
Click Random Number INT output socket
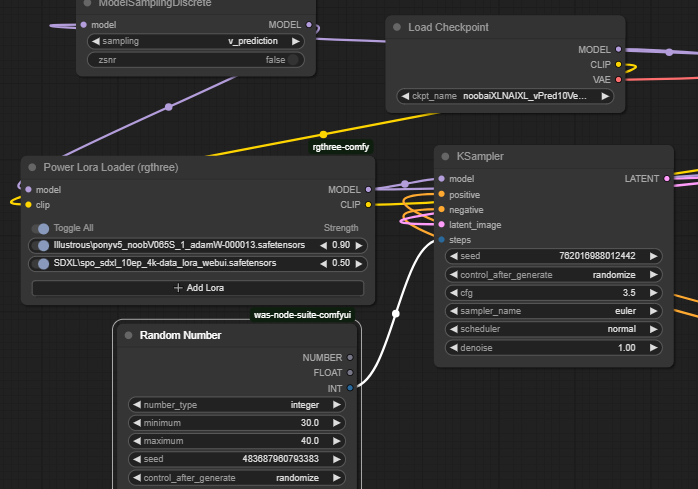click(x=350, y=388)
